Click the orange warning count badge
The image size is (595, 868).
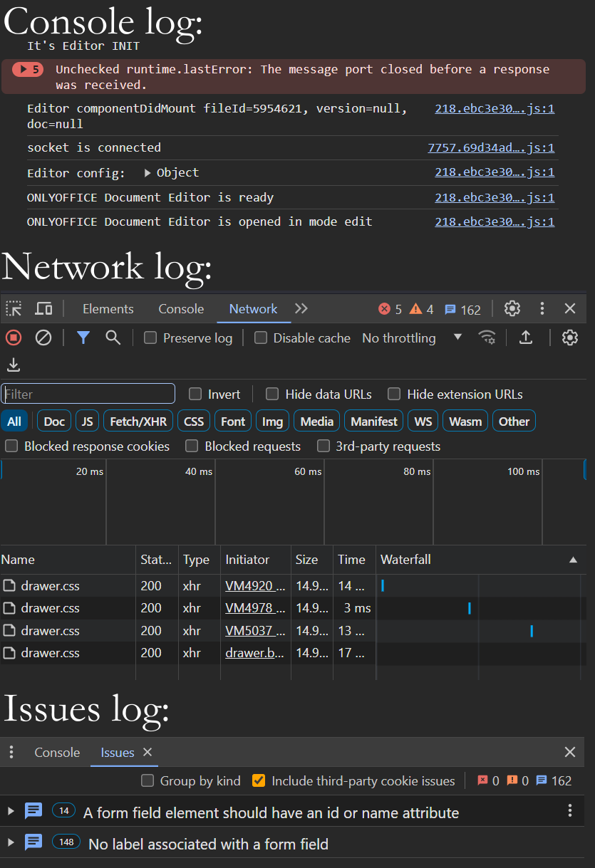[422, 309]
